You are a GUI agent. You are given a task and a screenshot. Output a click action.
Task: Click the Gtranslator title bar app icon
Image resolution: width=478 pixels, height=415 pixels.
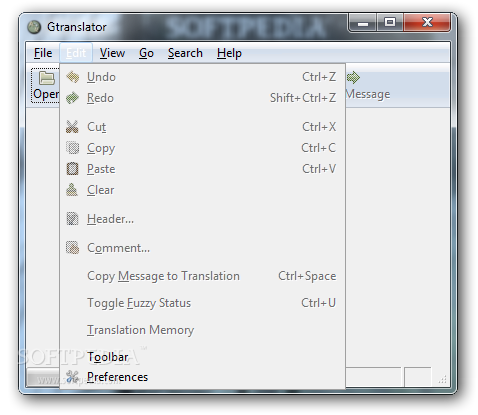(34, 27)
